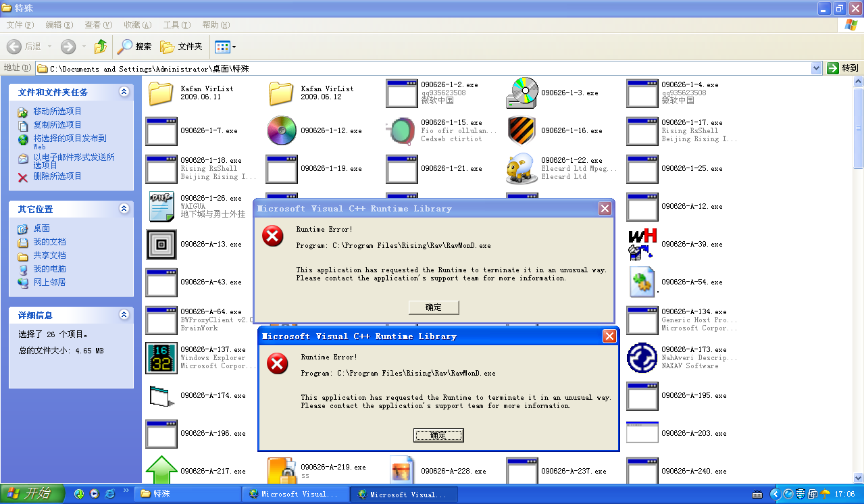Close the lower Runtime Library dialog
Screen dimensions: 864x504
[x=610, y=336]
